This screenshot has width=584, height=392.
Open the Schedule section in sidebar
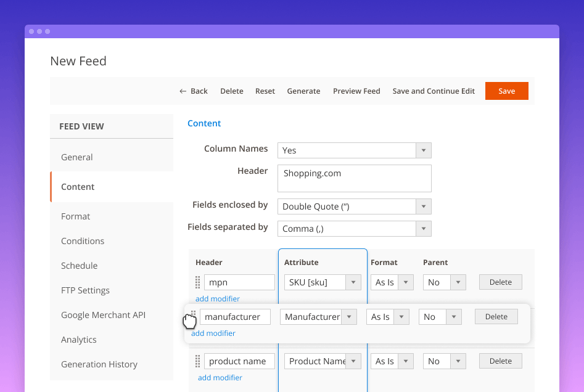[x=79, y=266]
